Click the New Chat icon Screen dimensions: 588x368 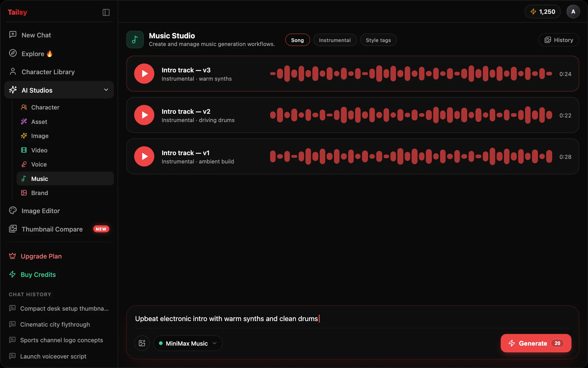[13, 35]
